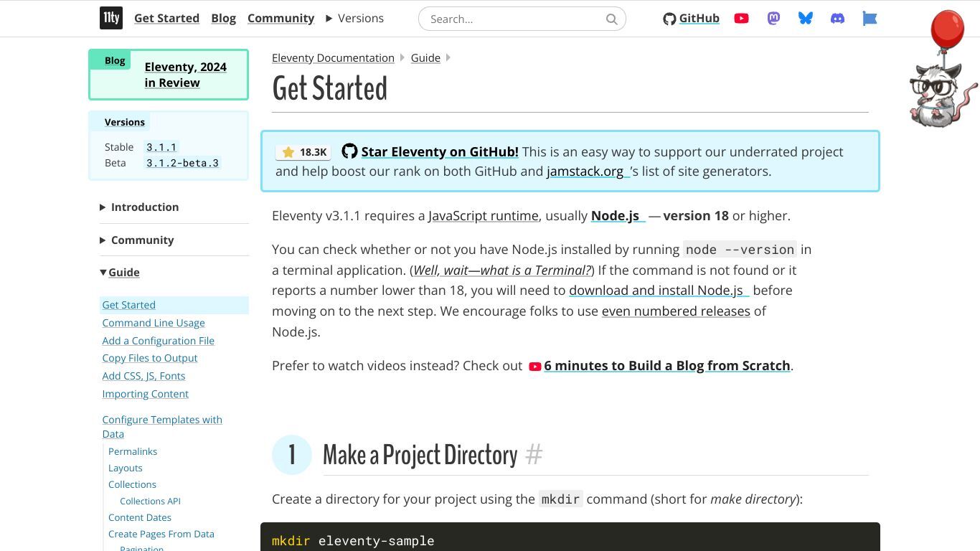The image size is (980, 551).
Task: Click the Get Started page heading
Action: [329, 88]
